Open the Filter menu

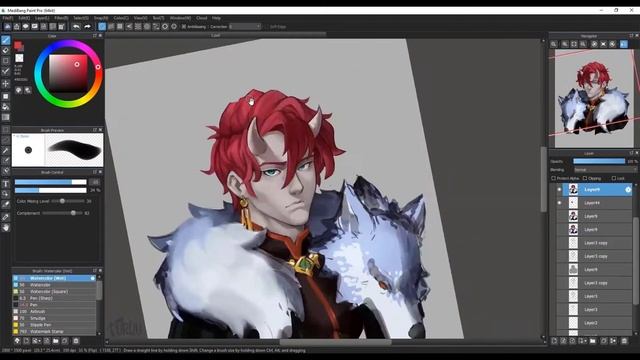pyautogui.click(x=61, y=18)
